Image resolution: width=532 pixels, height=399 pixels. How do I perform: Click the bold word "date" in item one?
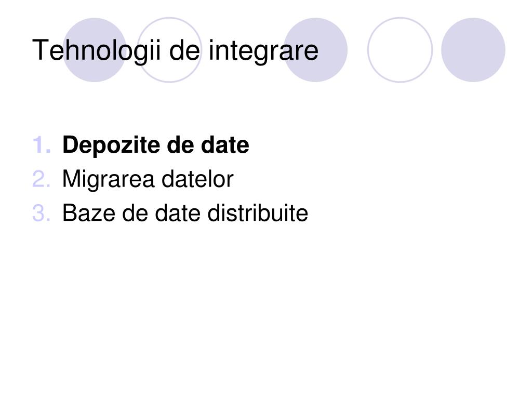(x=225, y=145)
